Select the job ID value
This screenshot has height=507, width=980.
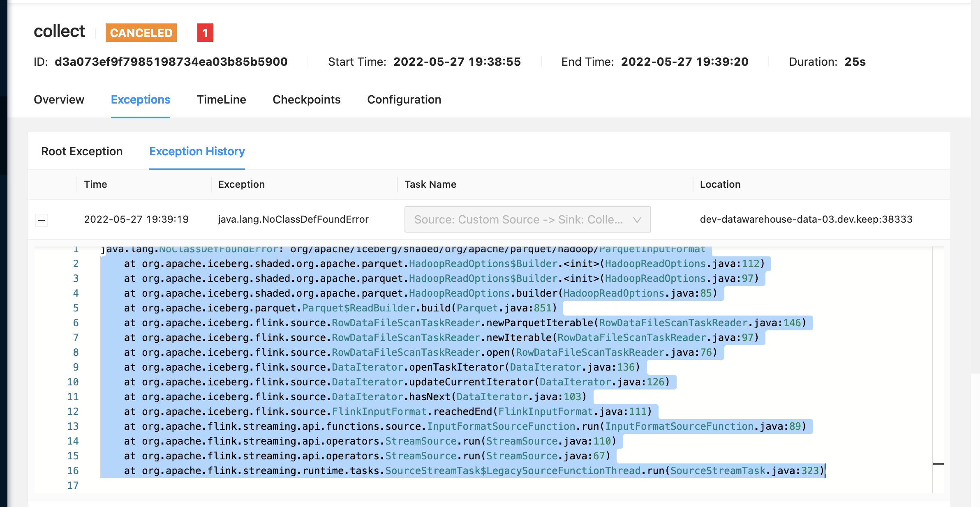tap(171, 62)
